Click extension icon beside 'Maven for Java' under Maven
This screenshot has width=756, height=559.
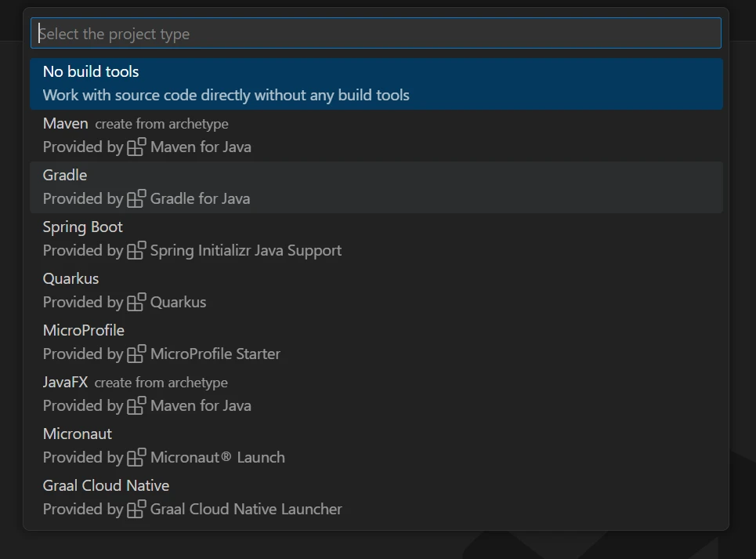click(137, 147)
